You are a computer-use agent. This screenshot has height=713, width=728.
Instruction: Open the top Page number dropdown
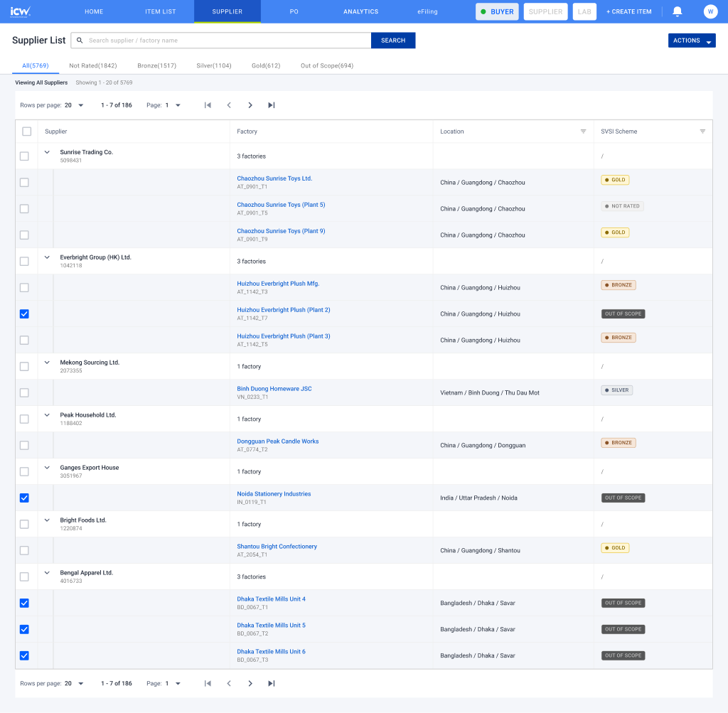click(x=173, y=105)
